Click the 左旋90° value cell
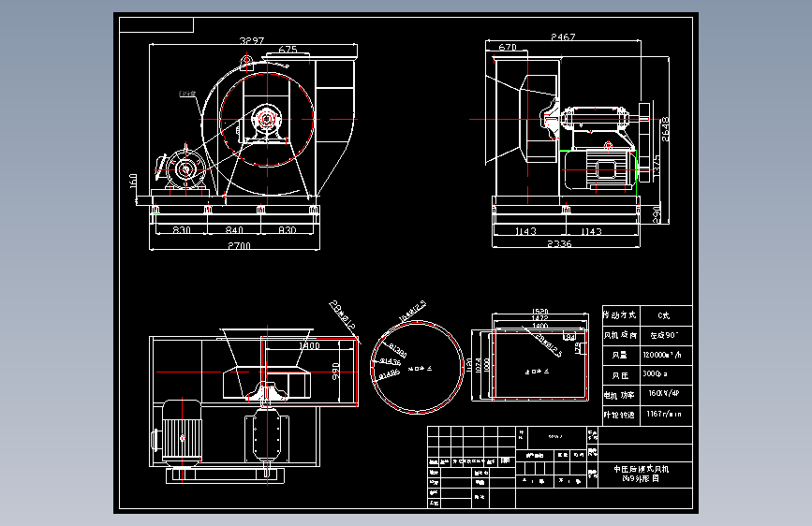812x526 pixels. click(x=666, y=335)
